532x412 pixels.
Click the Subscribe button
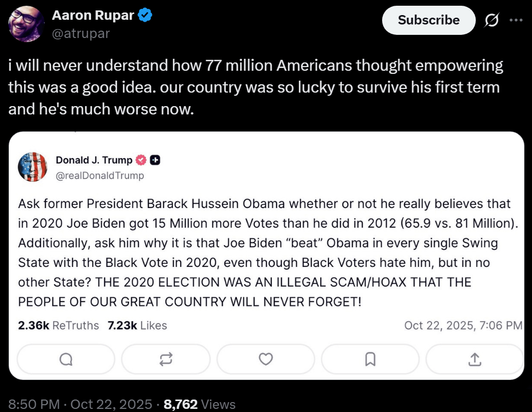pos(428,20)
